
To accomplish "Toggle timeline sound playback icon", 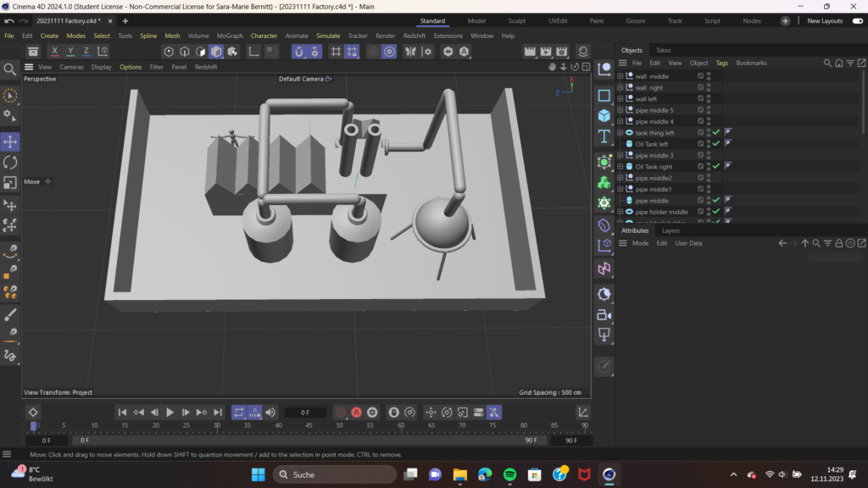I will pyautogui.click(x=270, y=413).
